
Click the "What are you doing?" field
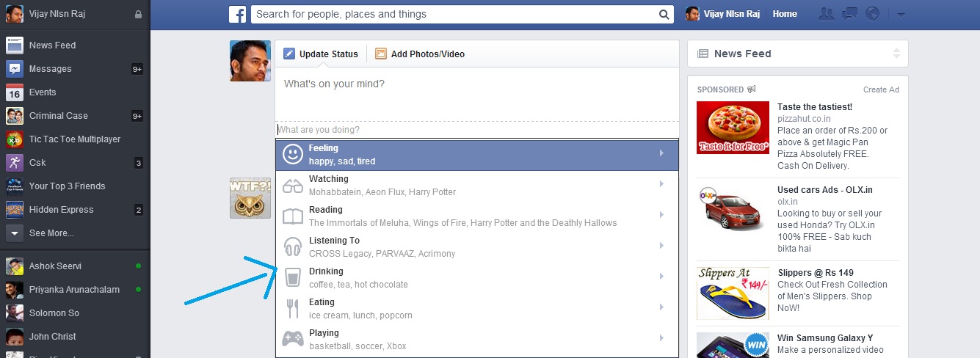point(477,130)
